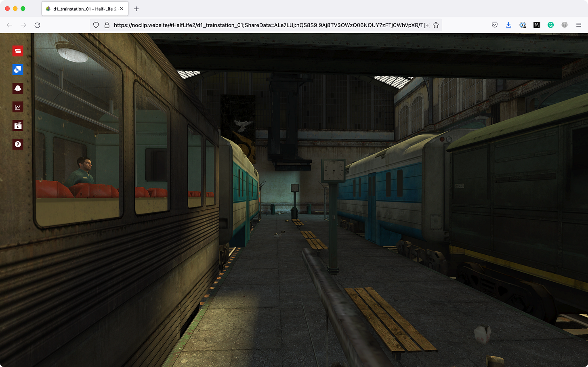
Task: Open the noclip Games folder panel
Action: point(18,51)
